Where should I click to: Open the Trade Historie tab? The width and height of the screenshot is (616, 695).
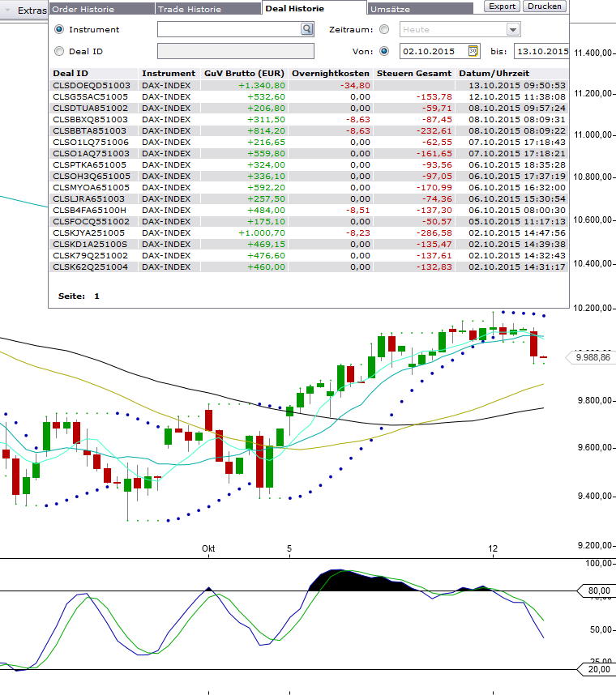[x=207, y=9]
